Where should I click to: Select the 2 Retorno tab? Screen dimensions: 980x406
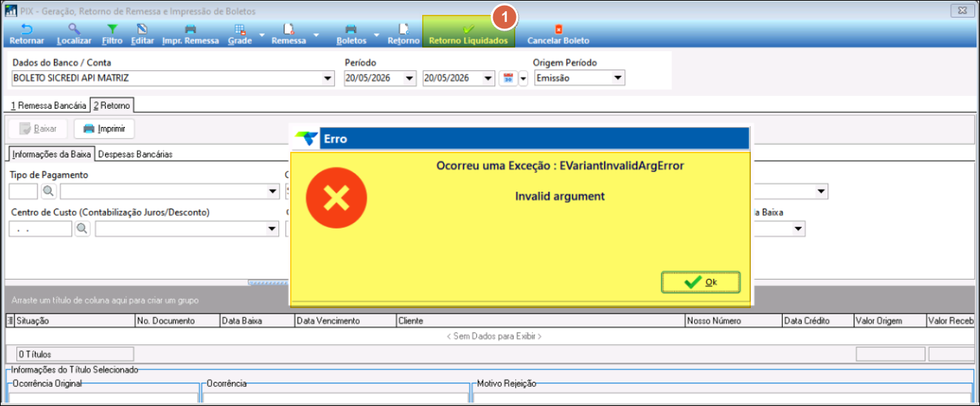tap(112, 105)
